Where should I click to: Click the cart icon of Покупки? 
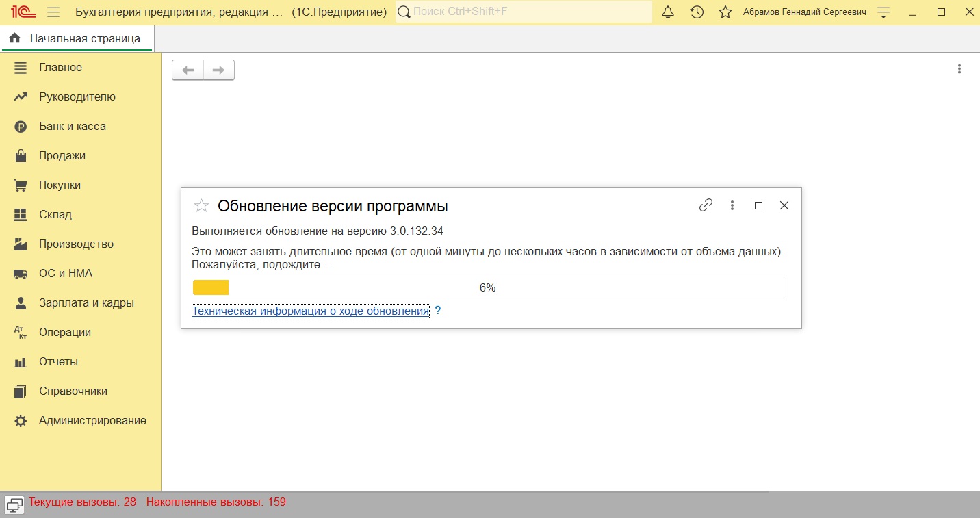[21, 185]
